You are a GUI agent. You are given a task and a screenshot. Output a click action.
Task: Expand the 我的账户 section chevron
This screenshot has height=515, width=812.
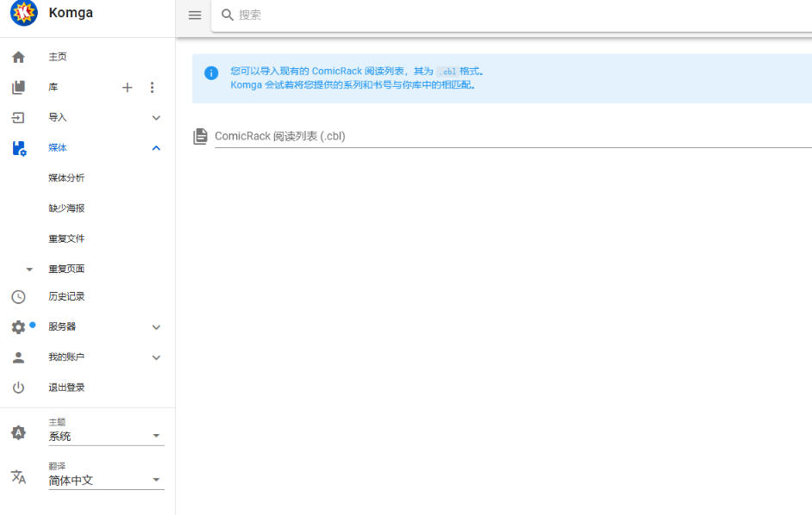pos(156,357)
